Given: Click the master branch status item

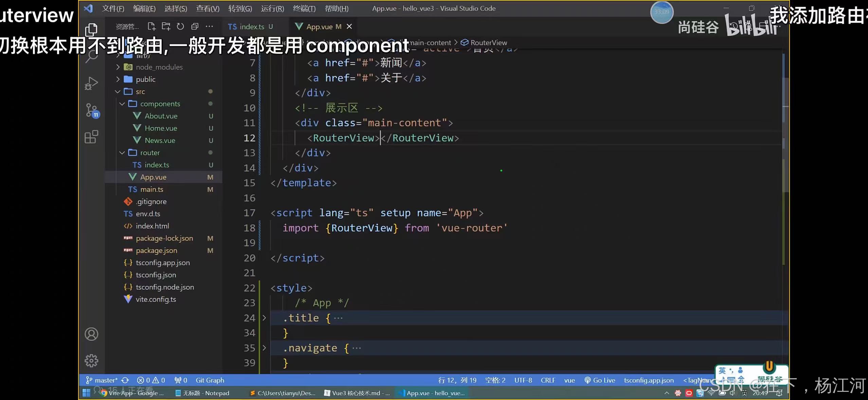Looking at the screenshot, I should click(102, 380).
